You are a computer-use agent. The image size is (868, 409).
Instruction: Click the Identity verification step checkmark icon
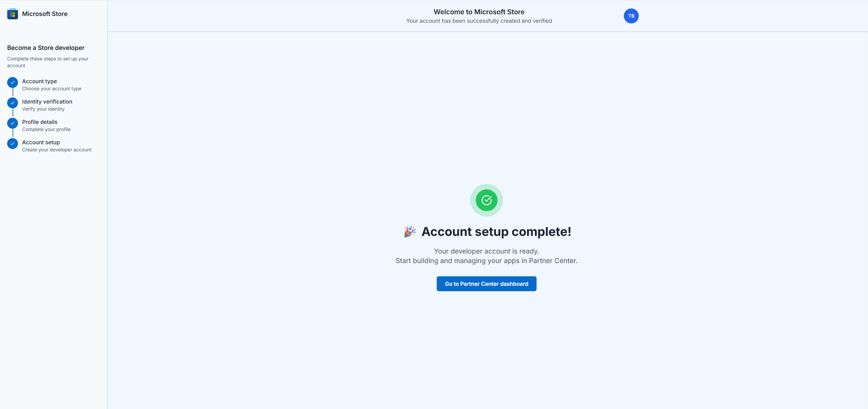coord(13,103)
